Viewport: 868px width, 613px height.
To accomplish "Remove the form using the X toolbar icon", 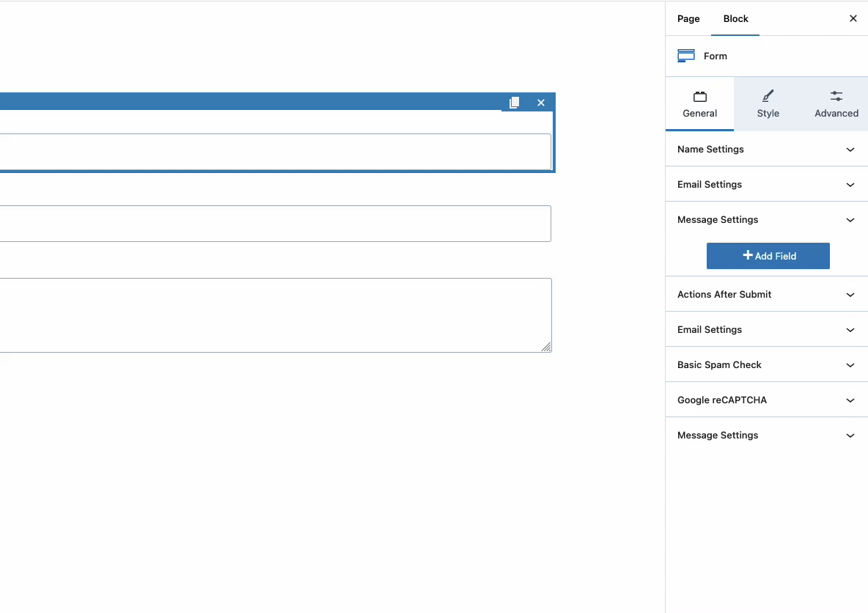I will click(x=541, y=103).
